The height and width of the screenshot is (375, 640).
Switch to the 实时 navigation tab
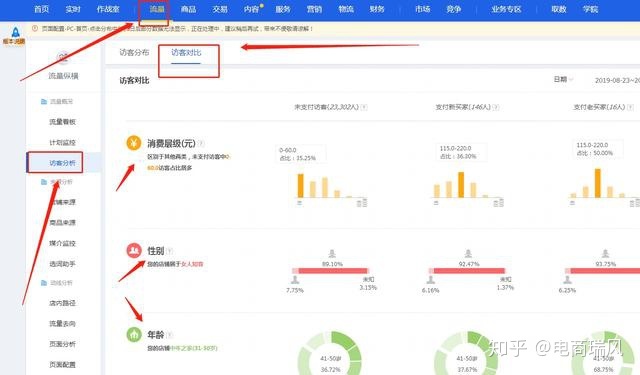click(73, 9)
